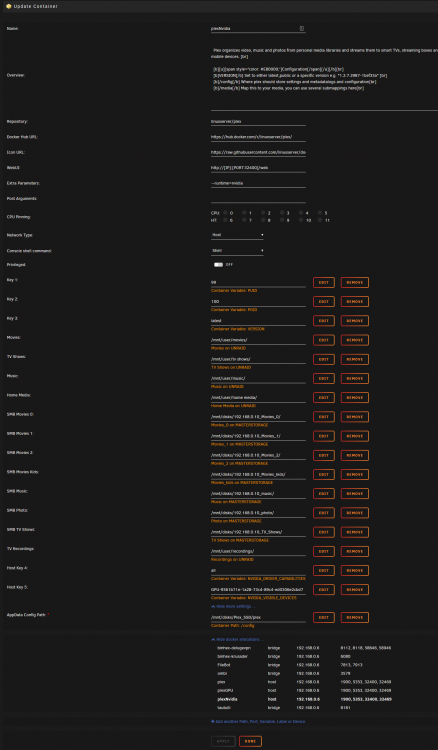Click the FileBot allocation row name
The width and height of the screenshot is (438, 750).
pos(223,665)
